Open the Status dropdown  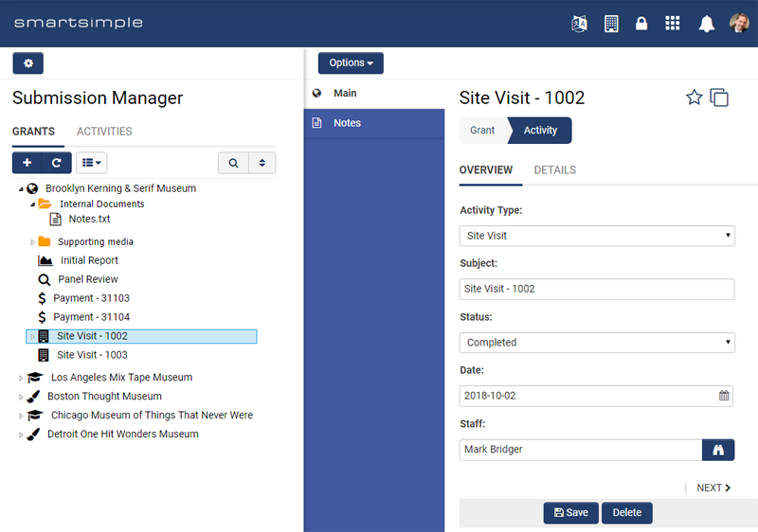click(x=597, y=343)
